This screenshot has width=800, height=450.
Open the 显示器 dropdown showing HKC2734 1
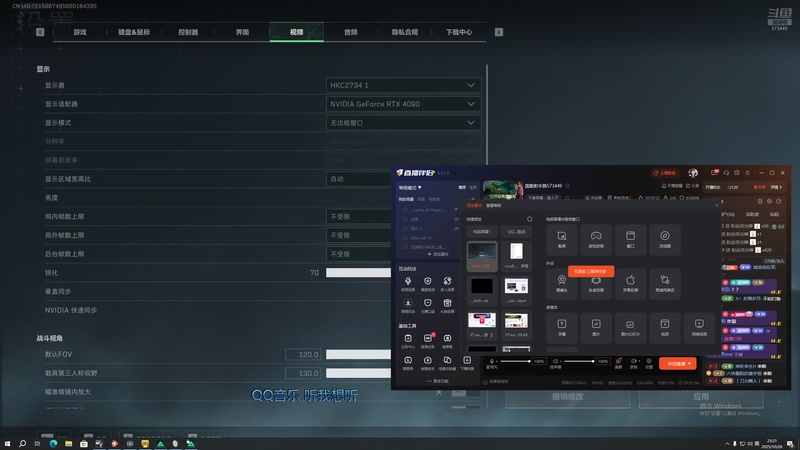403,85
